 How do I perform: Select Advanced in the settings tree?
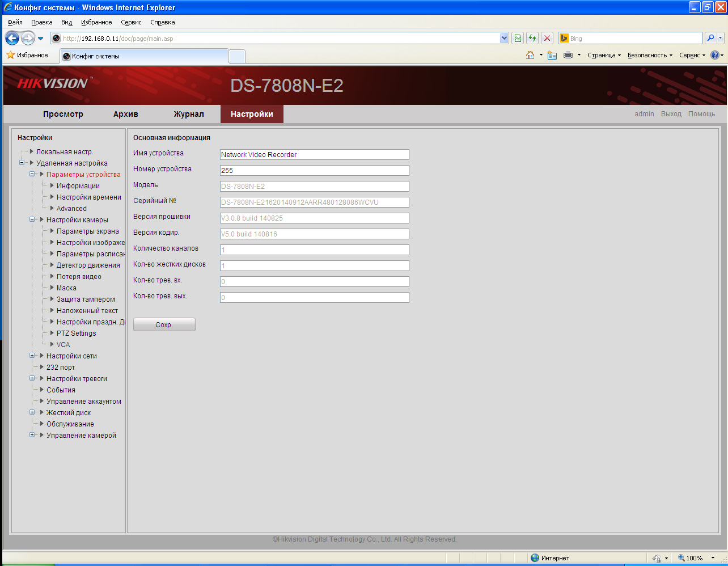point(71,208)
